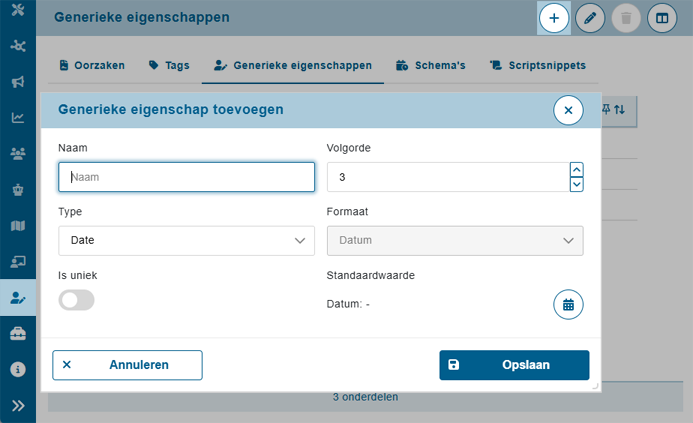Open the Formaat dropdown showing Datum
The width and height of the screenshot is (693, 423).
click(x=455, y=241)
